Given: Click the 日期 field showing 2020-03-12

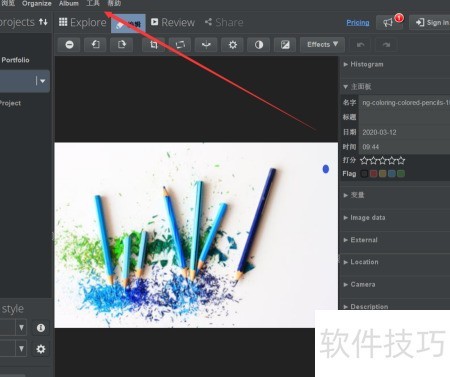Looking at the screenshot, I should click(x=404, y=132).
